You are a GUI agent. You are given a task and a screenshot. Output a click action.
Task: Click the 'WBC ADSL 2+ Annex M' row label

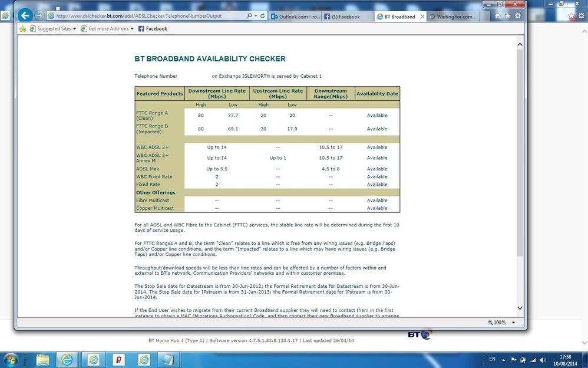coord(152,158)
